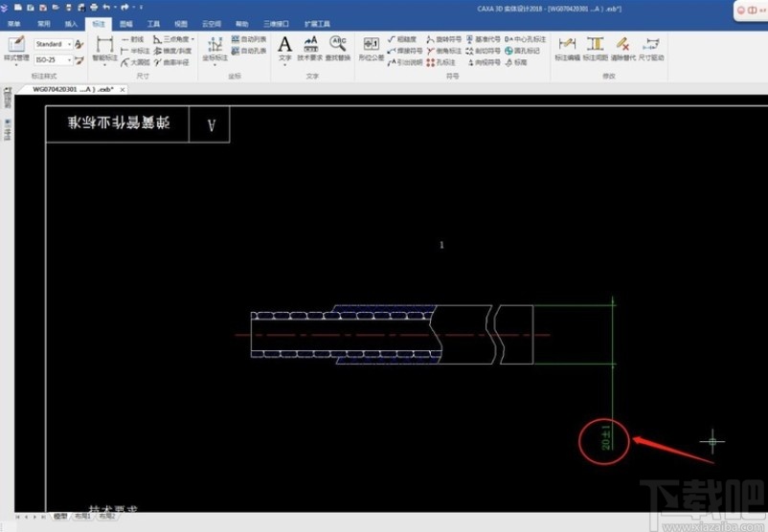Select the 孔标注 hole dimension tool
This screenshot has height=532, width=768.
441,62
